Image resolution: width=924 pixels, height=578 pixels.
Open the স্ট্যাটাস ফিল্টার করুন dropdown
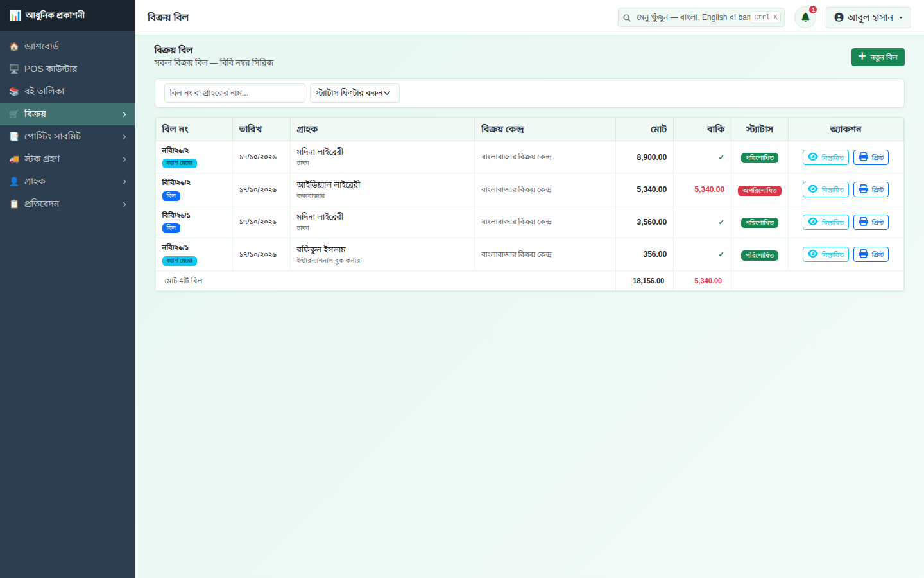coord(355,93)
